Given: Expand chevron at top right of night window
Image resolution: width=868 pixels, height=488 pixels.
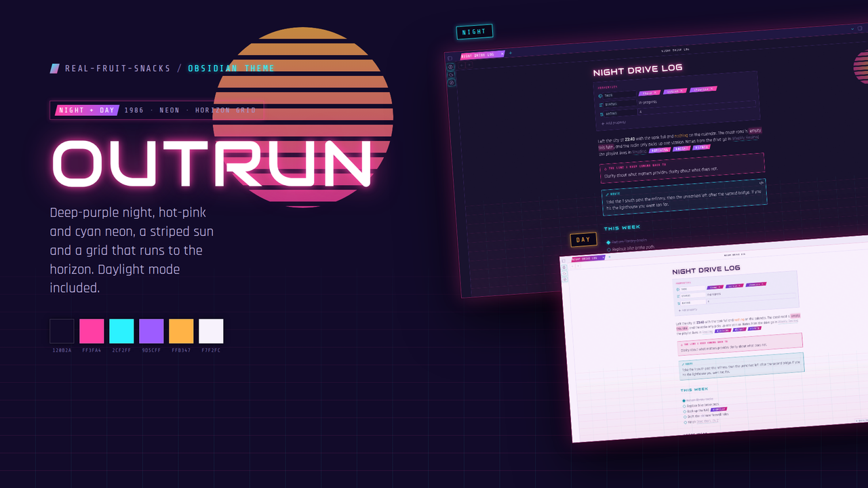Looking at the screenshot, I should pyautogui.click(x=853, y=29).
